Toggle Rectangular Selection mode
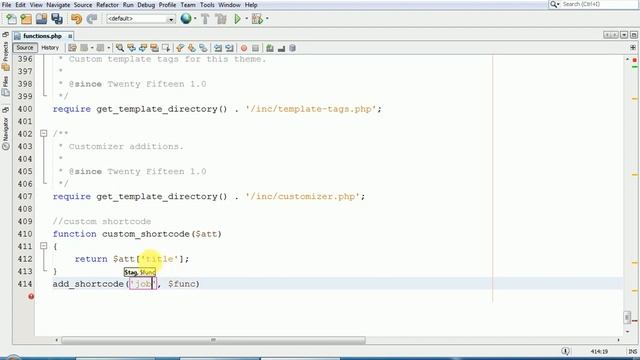The image size is (640, 360). [x=166, y=48]
